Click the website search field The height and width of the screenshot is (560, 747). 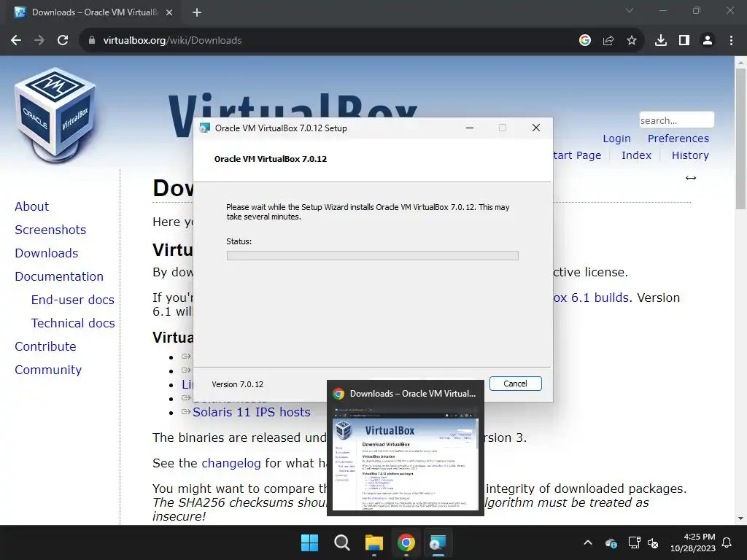tap(676, 120)
